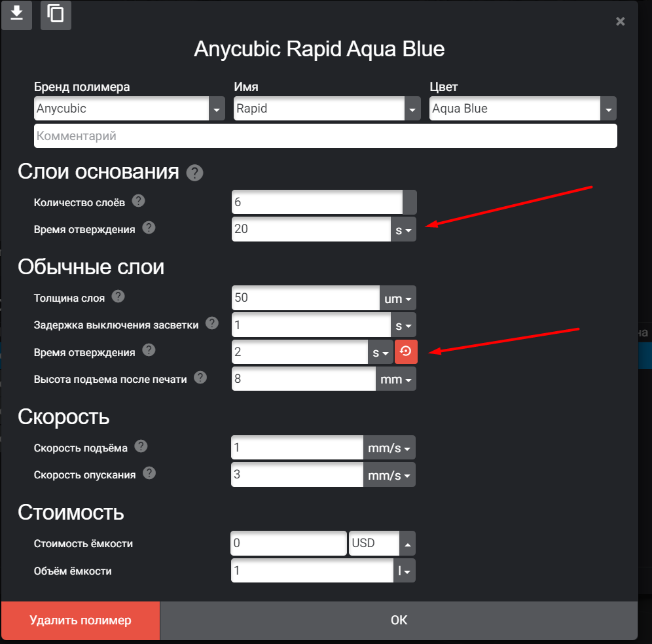
Task: Open litre unit dropdown for container volume
Action: coord(404,571)
